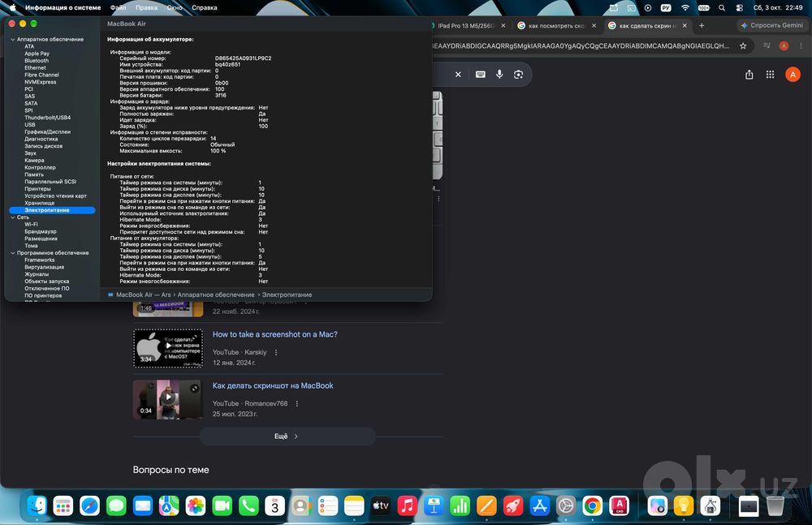Open Launchpad from the Dock
Screen dimensions: 812x525
63,506
